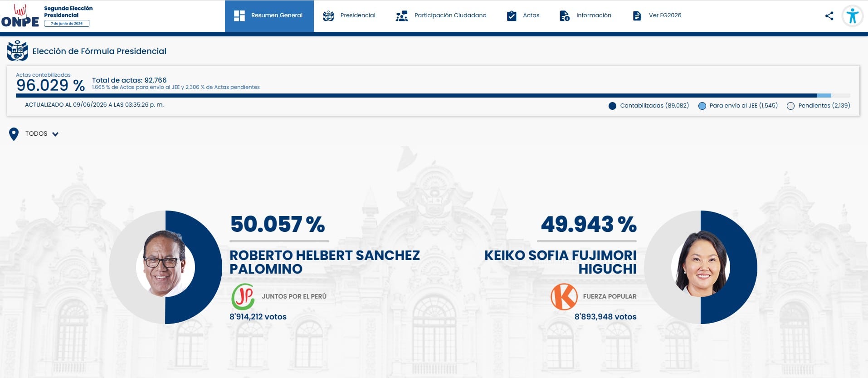Click the Participación Ciudadana people icon
This screenshot has height=378, width=868.
coord(402,16)
